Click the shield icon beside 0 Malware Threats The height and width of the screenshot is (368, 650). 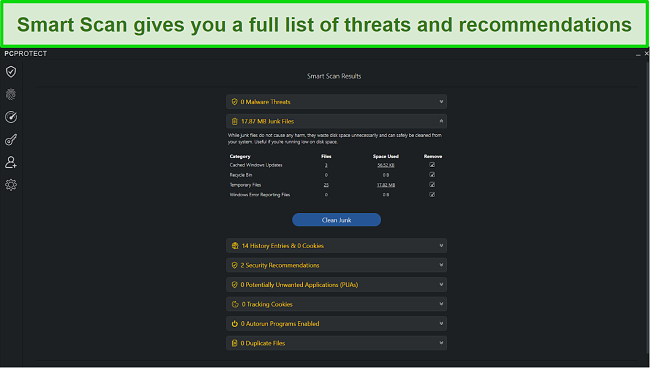(x=234, y=102)
